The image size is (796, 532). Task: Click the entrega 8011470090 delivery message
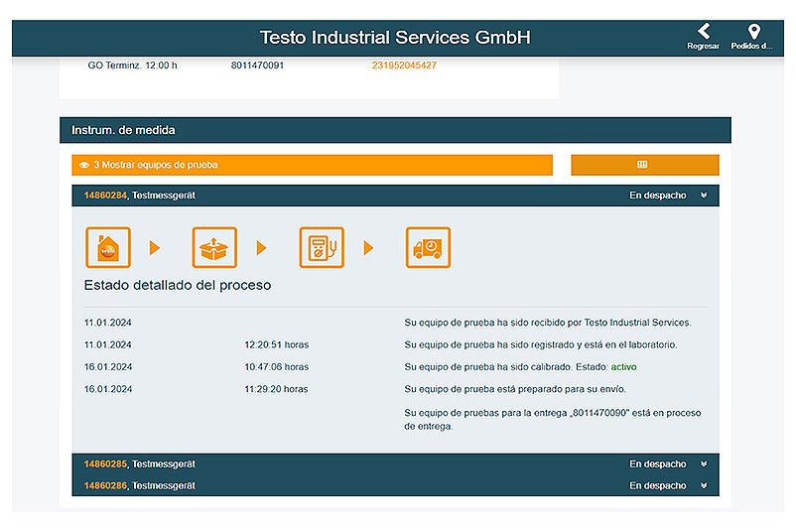(x=552, y=419)
